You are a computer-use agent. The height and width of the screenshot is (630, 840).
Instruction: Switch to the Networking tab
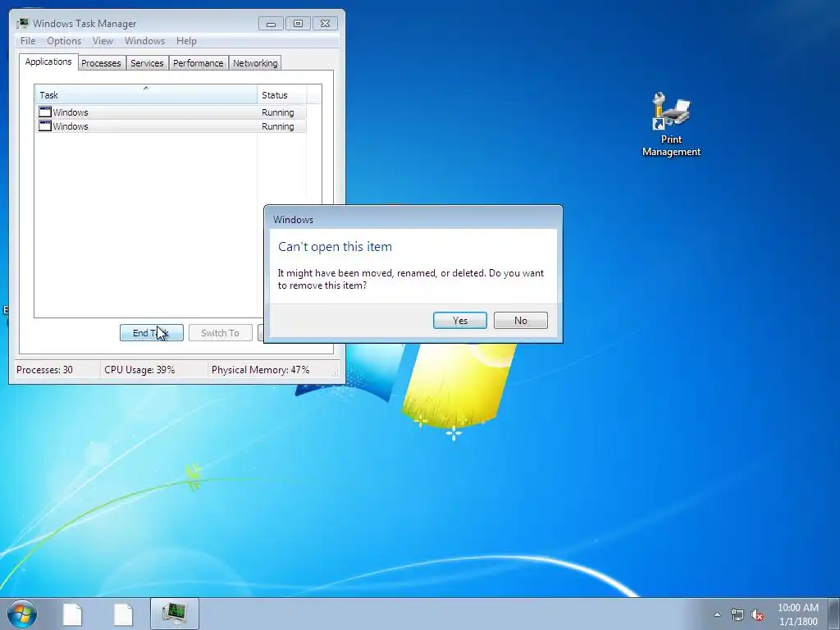point(255,63)
